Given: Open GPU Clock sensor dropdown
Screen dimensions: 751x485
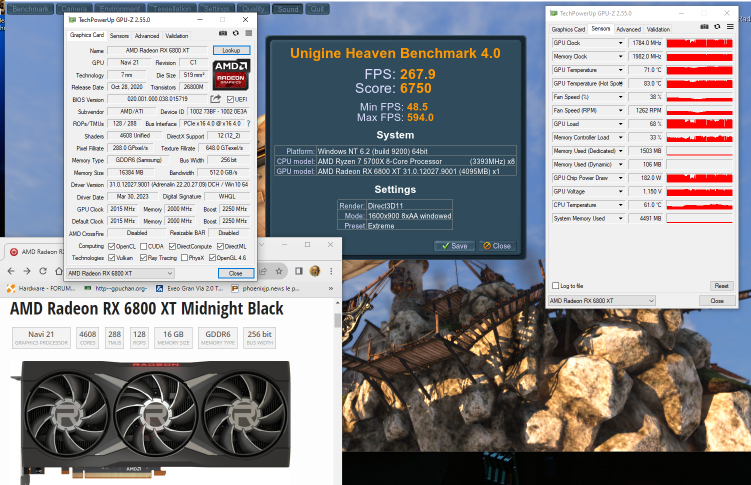Looking at the screenshot, I should pyautogui.click(x=621, y=43).
